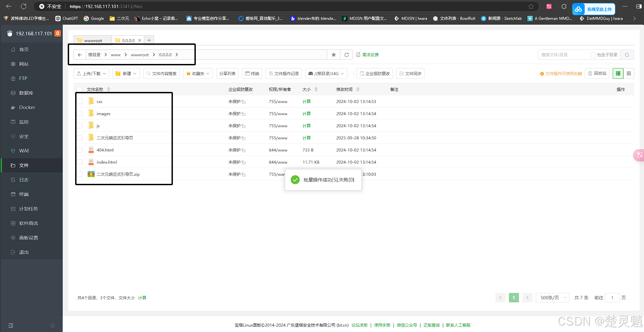The width and height of the screenshot is (644, 332).
Task: Click the back arrow in path bar
Action: 80,55
